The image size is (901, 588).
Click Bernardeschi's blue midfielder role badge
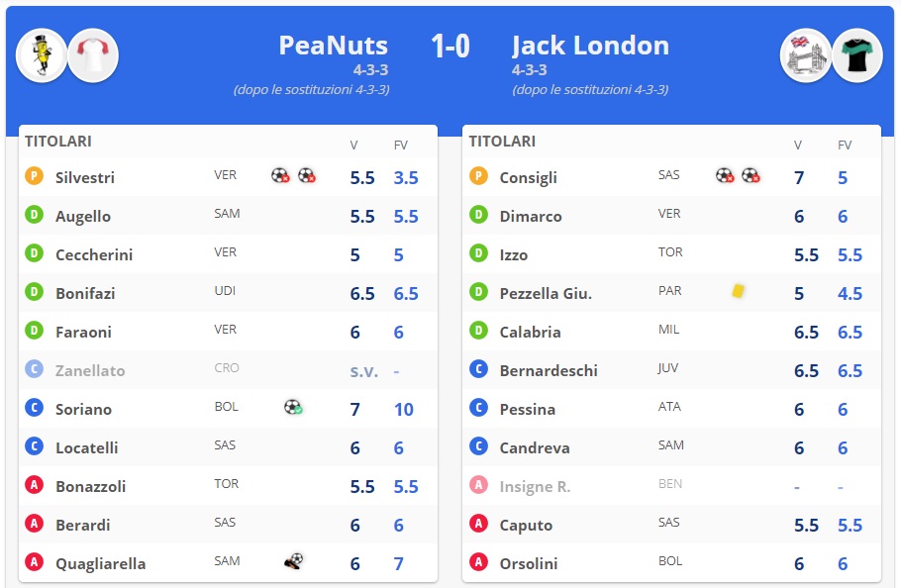click(478, 369)
